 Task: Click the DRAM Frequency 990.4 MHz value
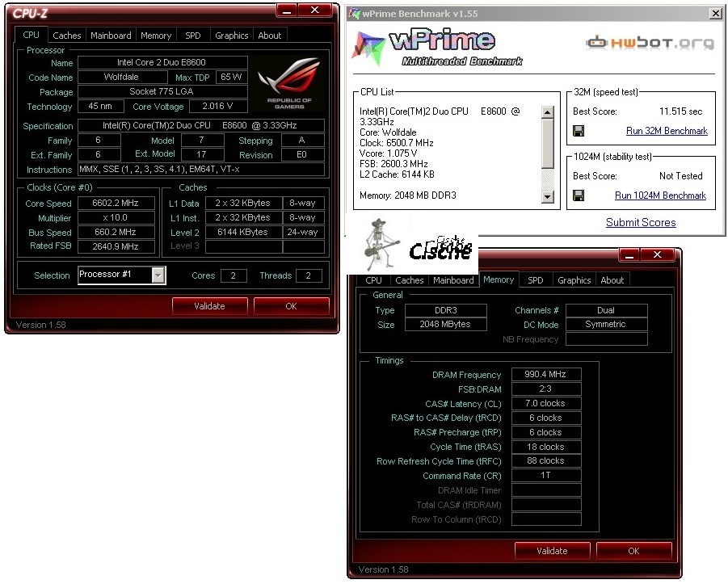[x=546, y=374]
